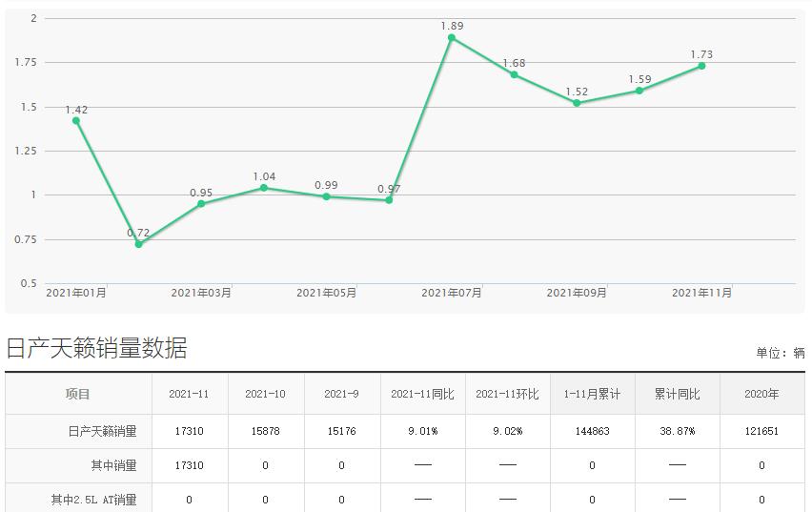Screen dimensions: 812x512
Task: Select the 2021年11月 axis label
Action: (701, 293)
